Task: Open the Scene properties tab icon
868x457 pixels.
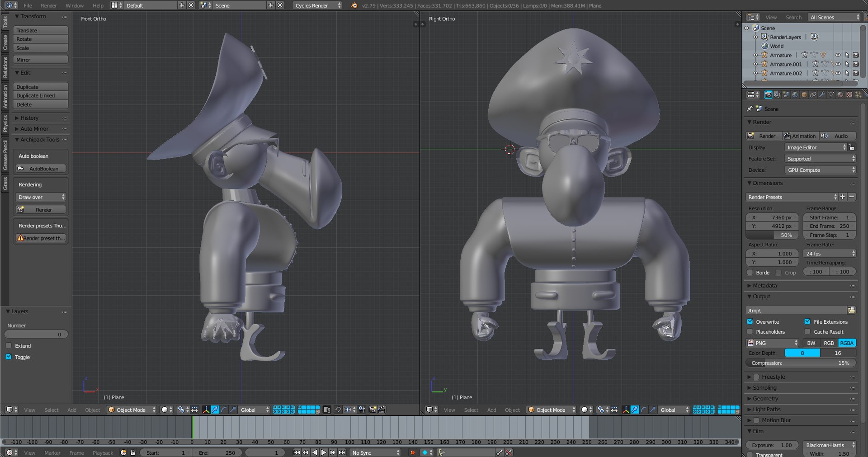Action: pyautogui.click(x=786, y=94)
